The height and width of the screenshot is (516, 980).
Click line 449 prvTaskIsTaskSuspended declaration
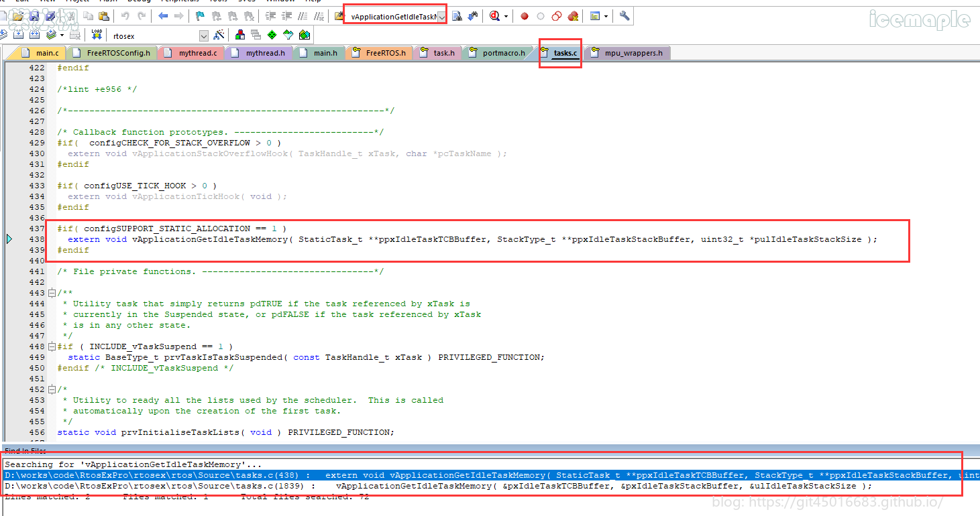click(x=306, y=357)
